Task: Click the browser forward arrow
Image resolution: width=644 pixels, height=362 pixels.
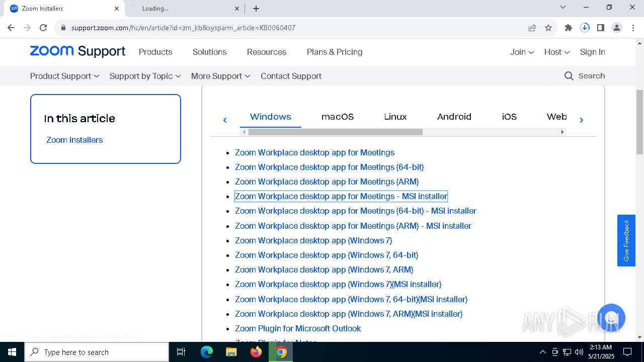Action: (x=27, y=28)
